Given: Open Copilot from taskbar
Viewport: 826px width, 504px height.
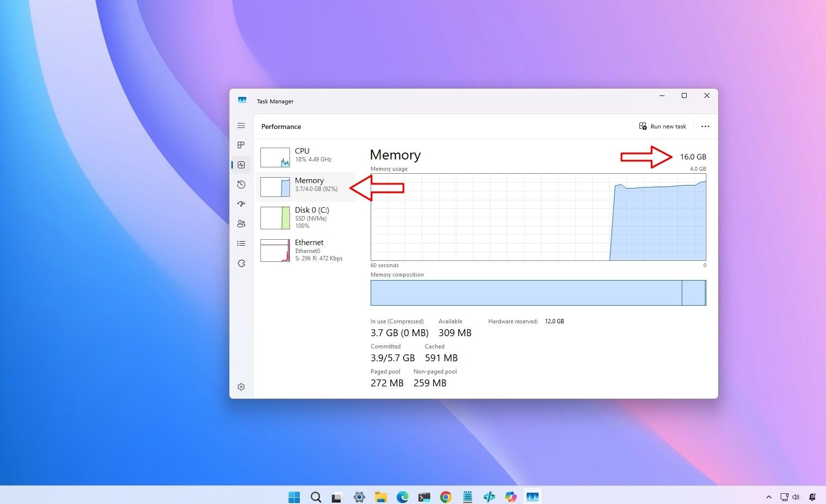Looking at the screenshot, I should click(511, 497).
